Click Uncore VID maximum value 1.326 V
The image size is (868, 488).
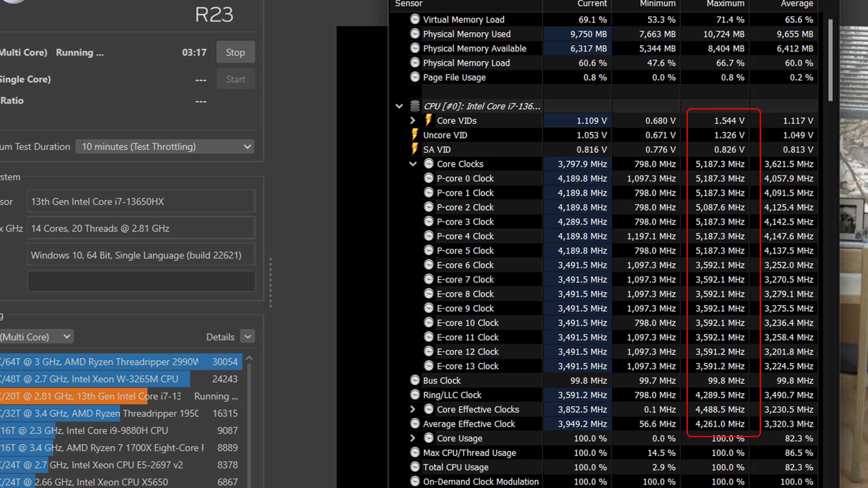729,135
